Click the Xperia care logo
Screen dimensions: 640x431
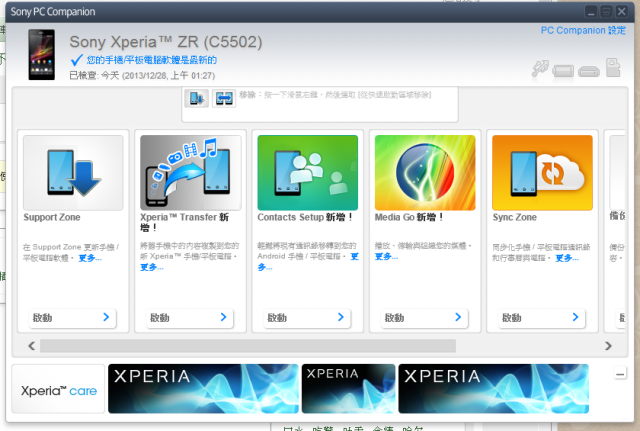tap(59, 389)
